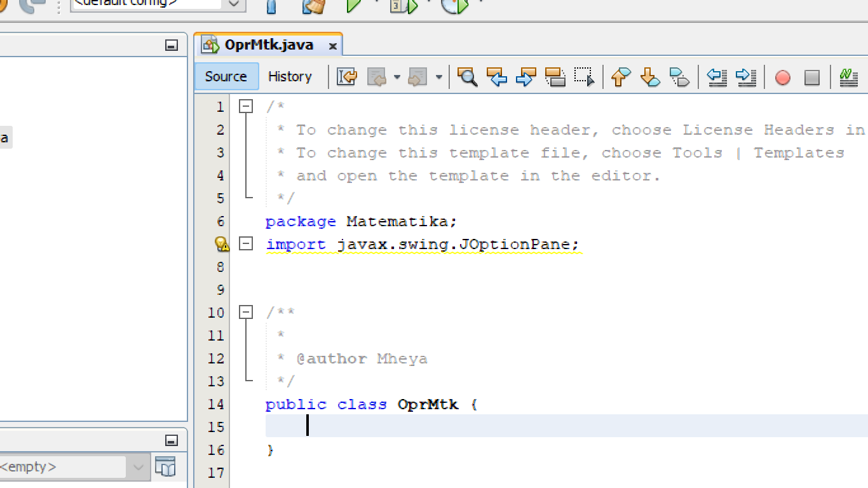This screenshot has width=868, height=488.
Task: Collapse the license header comment block
Action: (246, 106)
